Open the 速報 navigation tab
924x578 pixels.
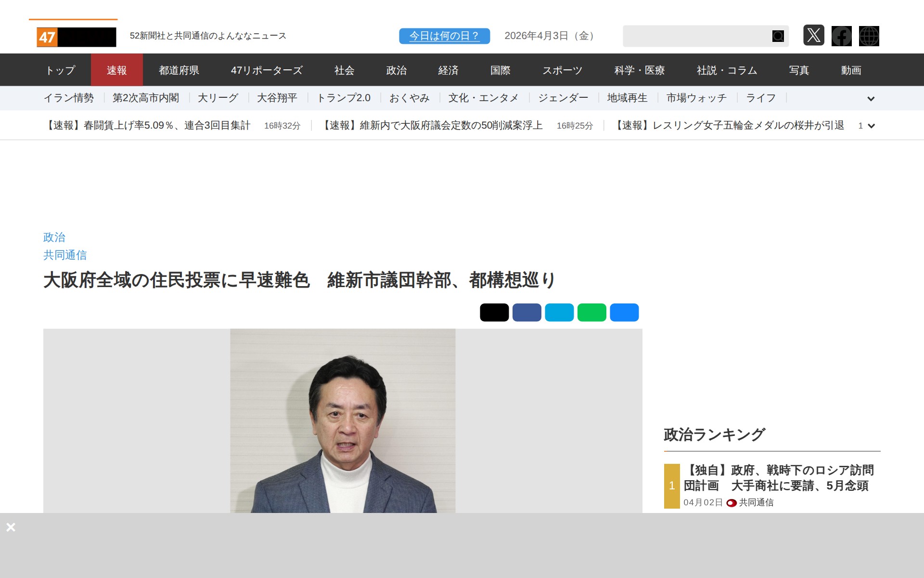coord(116,70)
